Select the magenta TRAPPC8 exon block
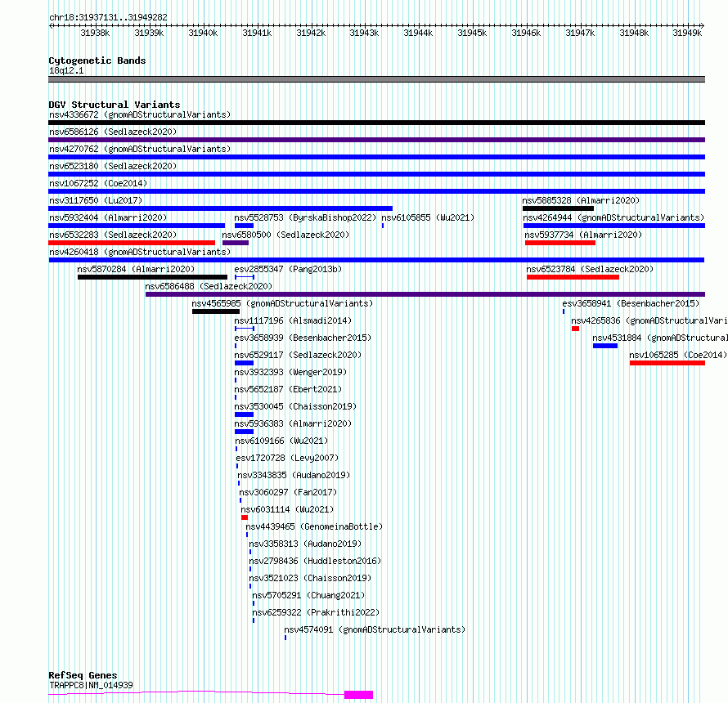 [358, 695]
